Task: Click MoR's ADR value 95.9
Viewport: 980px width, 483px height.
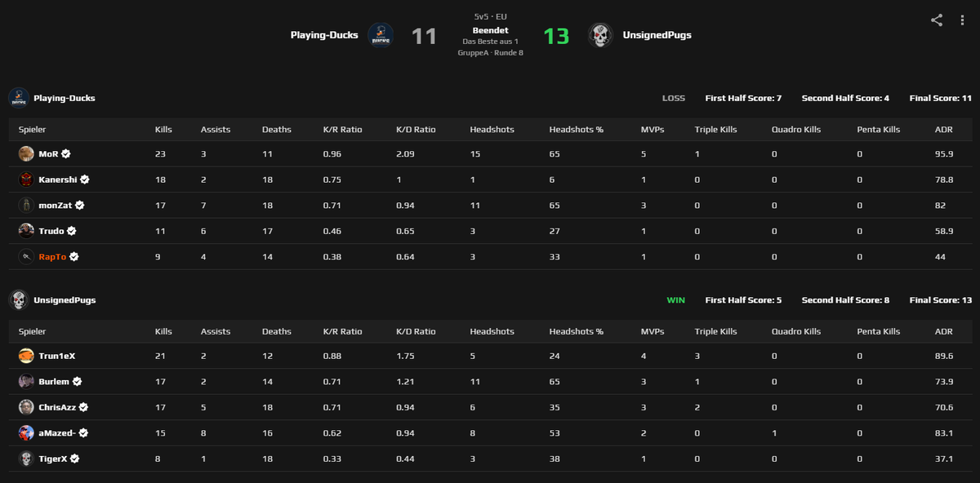Action: 944,154
